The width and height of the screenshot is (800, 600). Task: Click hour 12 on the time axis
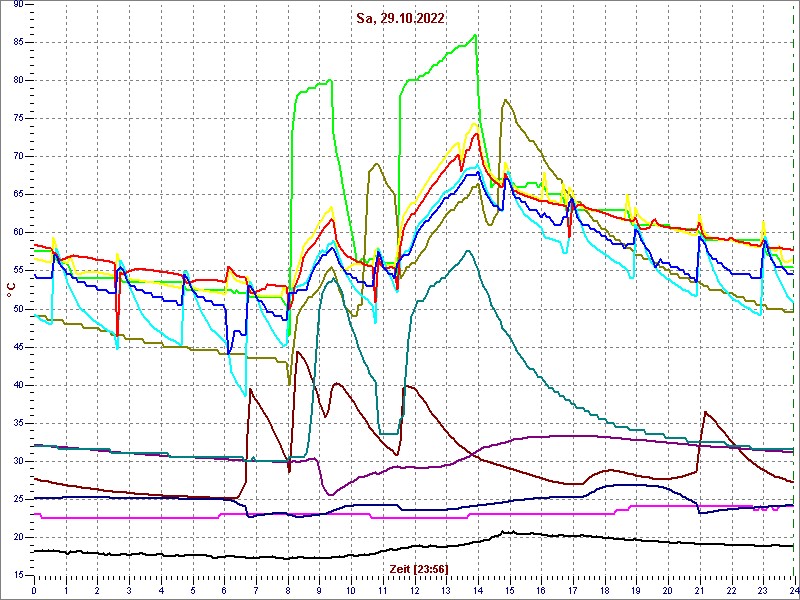(x=414, y=590)
